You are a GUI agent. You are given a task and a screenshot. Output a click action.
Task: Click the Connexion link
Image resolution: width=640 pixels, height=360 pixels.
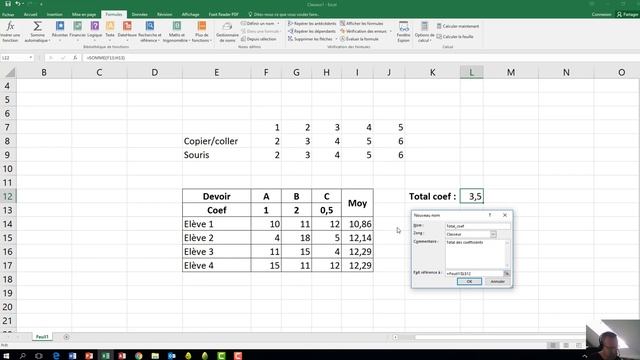click(x=601, y=14)
